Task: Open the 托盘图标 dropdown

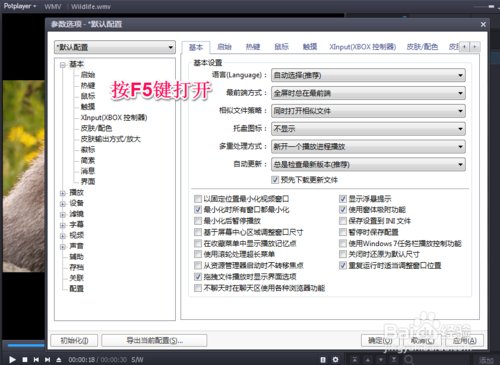Action: [368, 129]
